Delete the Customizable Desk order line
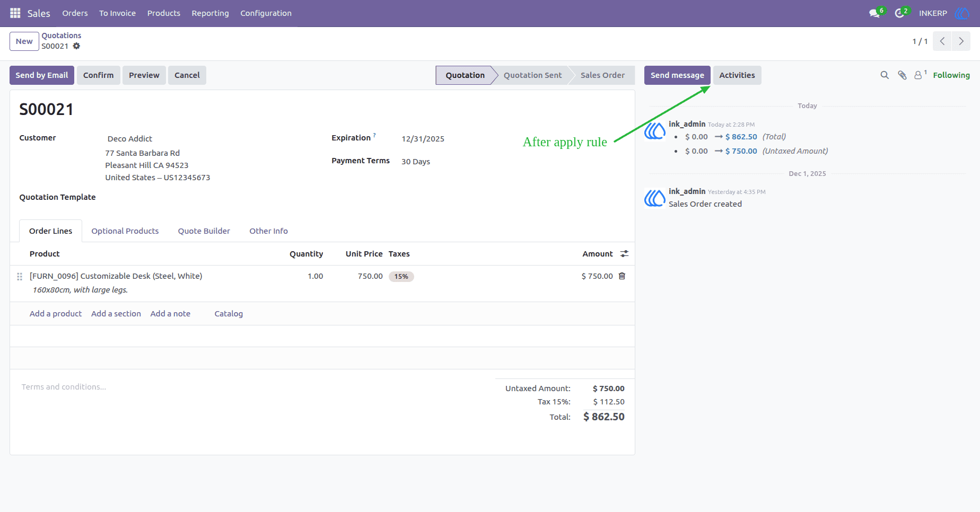The height and width of the screenshot is (512, 980). click(x=622, y=276)
